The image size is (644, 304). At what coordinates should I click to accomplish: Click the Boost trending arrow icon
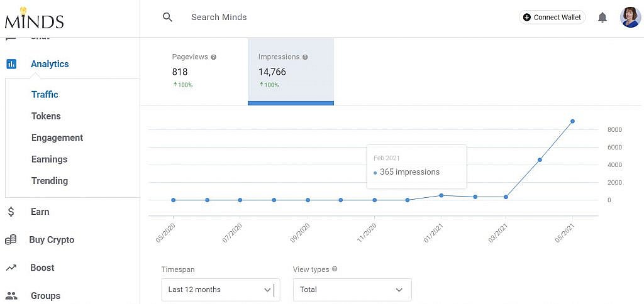click(11, 268)
